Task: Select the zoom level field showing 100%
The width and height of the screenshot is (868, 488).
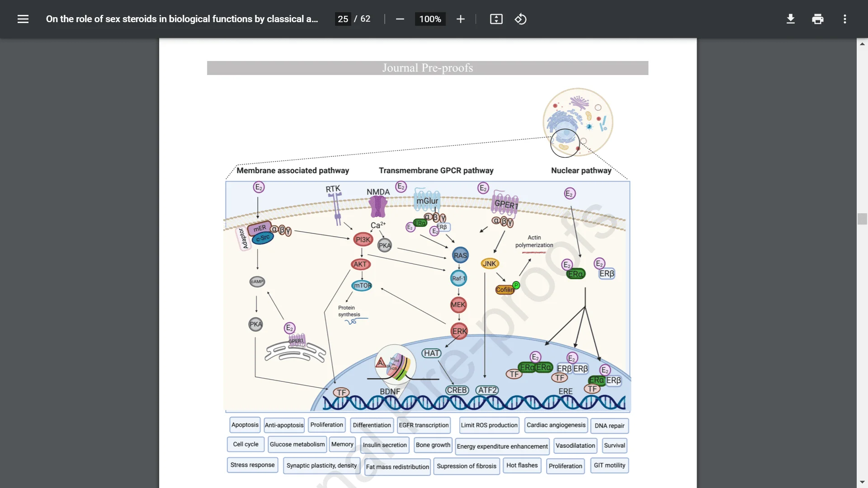Action: pyautogui.click(x=430, y=19)
